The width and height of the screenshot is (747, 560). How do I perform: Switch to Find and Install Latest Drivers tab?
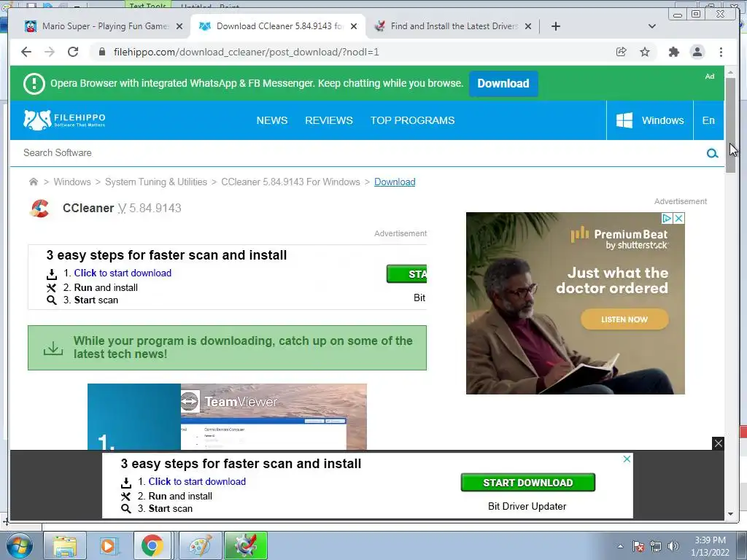pos(452,26)
